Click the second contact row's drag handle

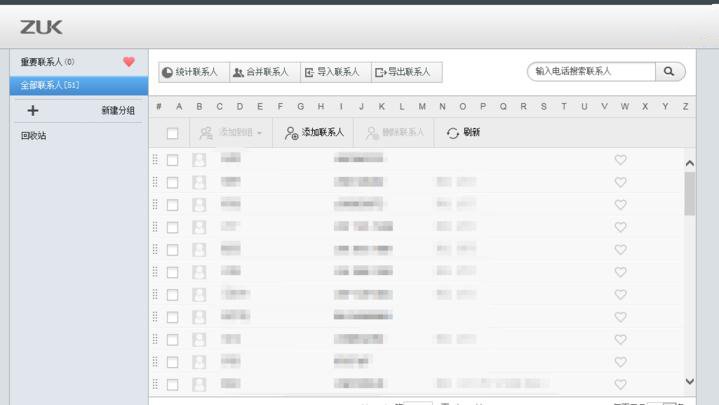pyautogui.click(x=155, y=182)
